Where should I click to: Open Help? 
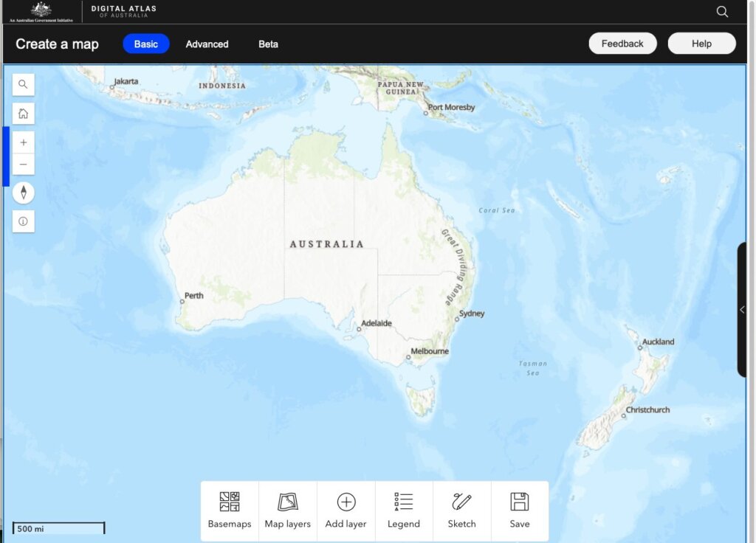tap(701, 43)
